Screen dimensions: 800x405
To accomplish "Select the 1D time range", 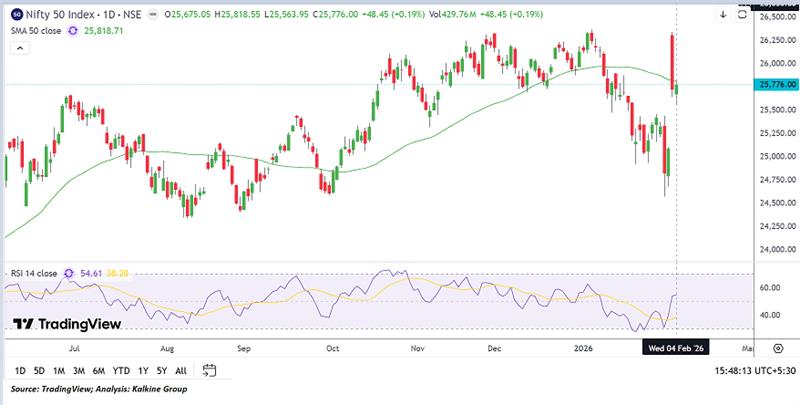I will tap(20, 371).
